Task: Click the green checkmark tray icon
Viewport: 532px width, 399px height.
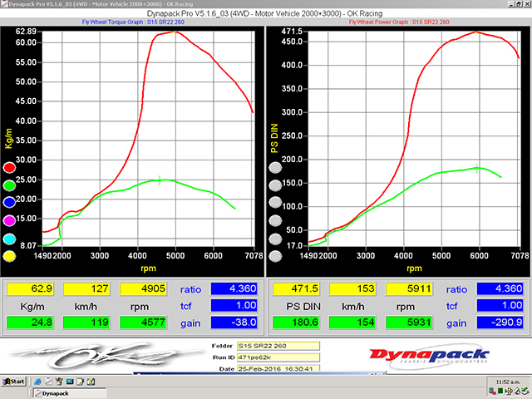Action: (x=525, y=392)
